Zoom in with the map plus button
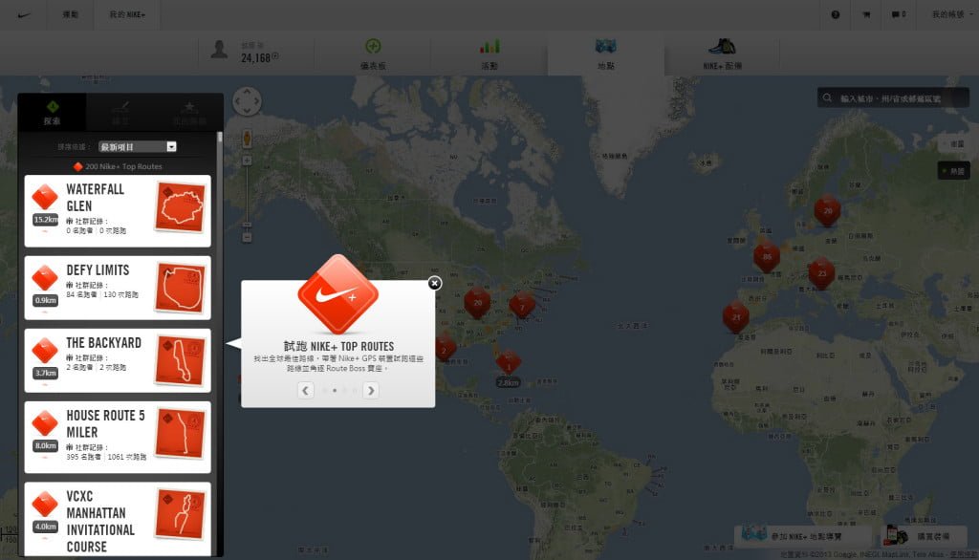Viewport: 979px width, 560px height. click(247, 161)
